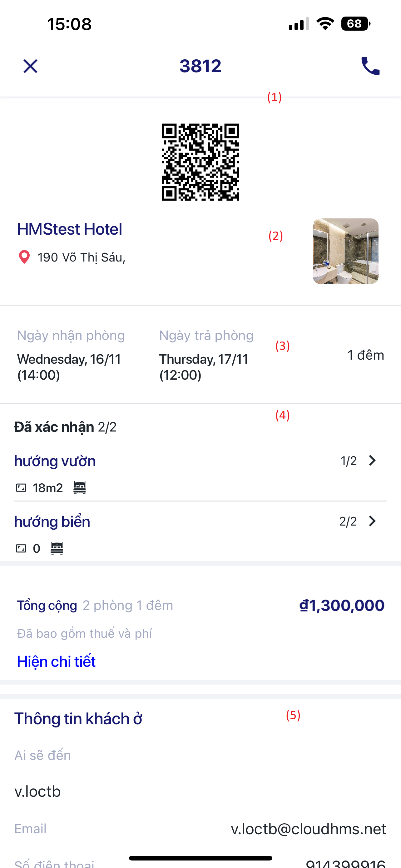Expand the hướng vườn room chevron
Image resolution: width=401 pixels, height=868 pixels.
pyautogui.click(x=372, y=461)
